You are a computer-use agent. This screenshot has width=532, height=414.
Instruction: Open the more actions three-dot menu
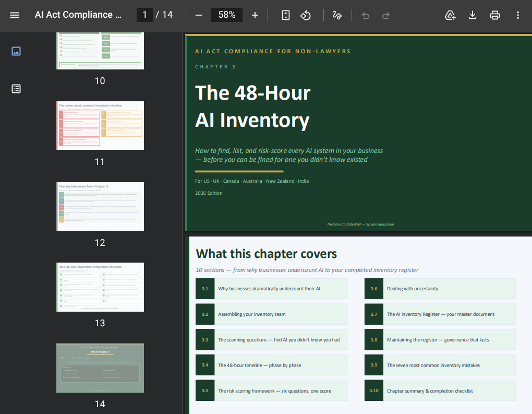[518, 15]
